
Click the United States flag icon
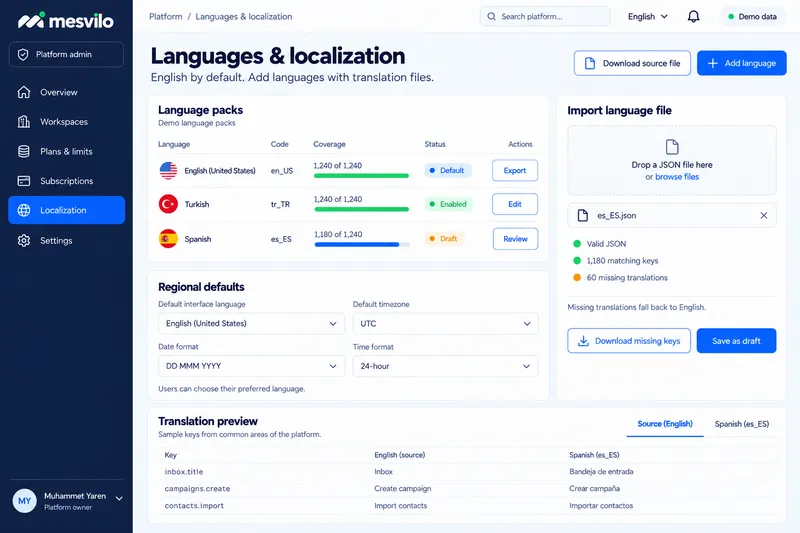point(168,170)
